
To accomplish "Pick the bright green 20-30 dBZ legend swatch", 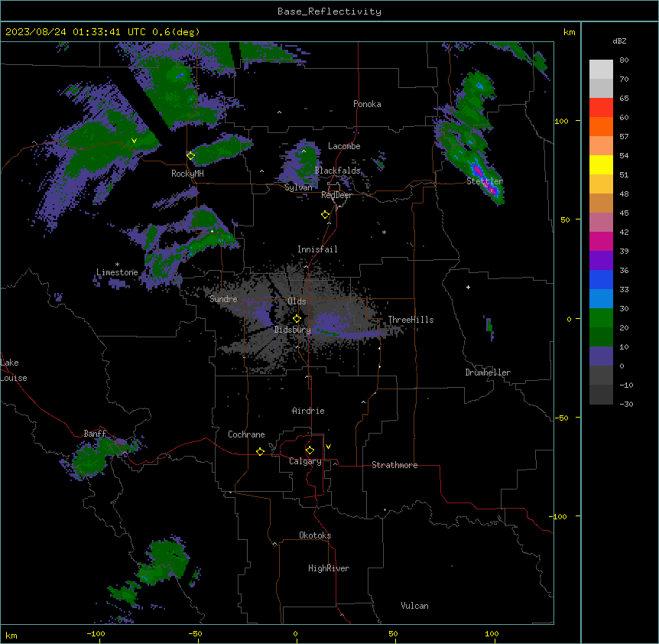I will coord(601,318).
